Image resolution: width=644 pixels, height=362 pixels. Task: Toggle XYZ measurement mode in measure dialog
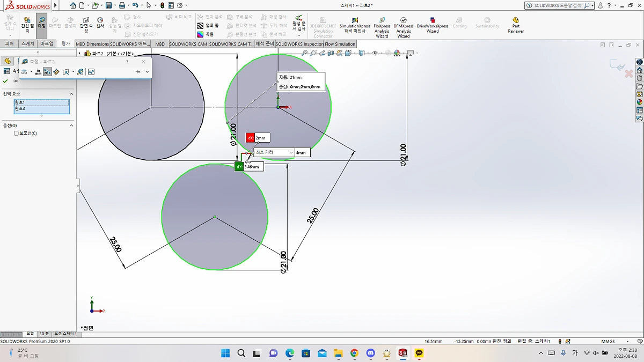pos(47,72)
